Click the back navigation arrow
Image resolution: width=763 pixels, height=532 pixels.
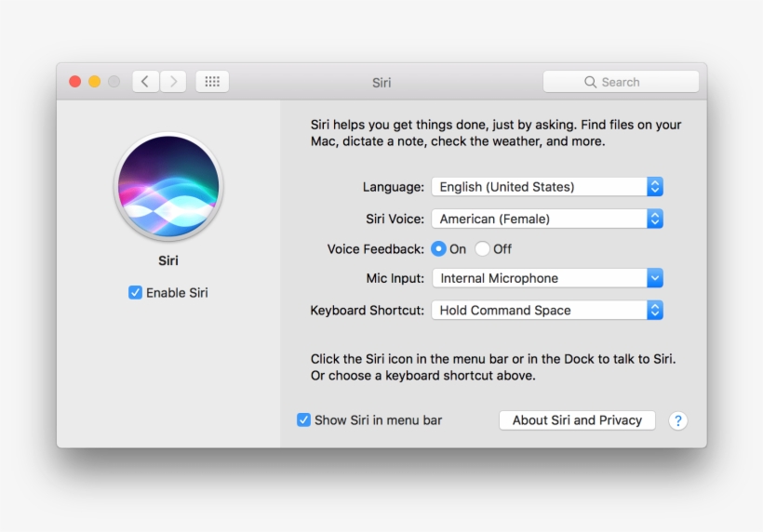pyautogui.click(x=145, y=82)
